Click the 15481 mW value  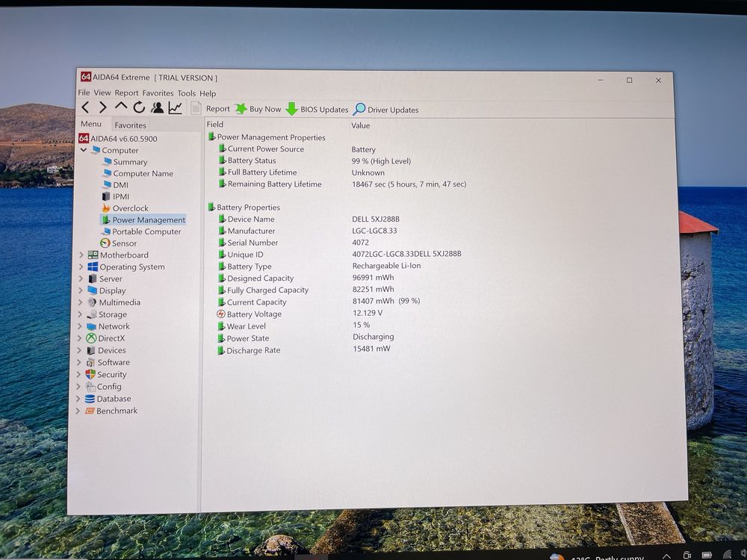click(x=371, y=349)
